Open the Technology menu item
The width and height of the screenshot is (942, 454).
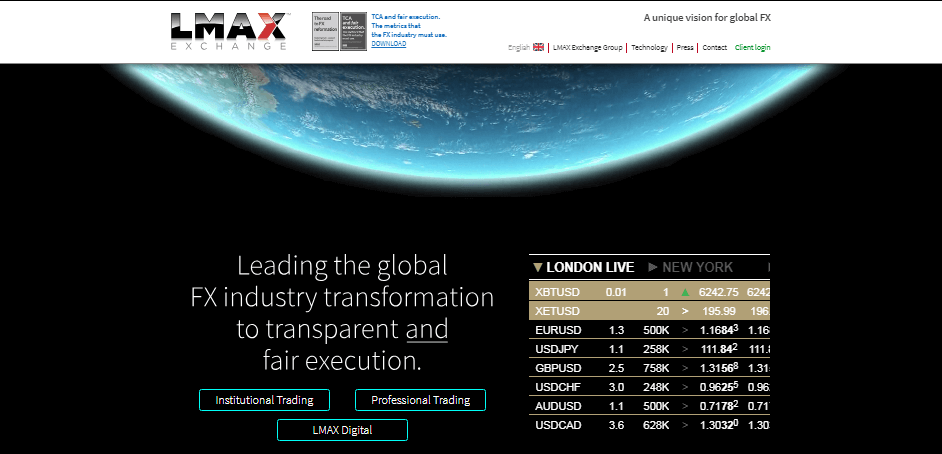(x=649, y=47)
